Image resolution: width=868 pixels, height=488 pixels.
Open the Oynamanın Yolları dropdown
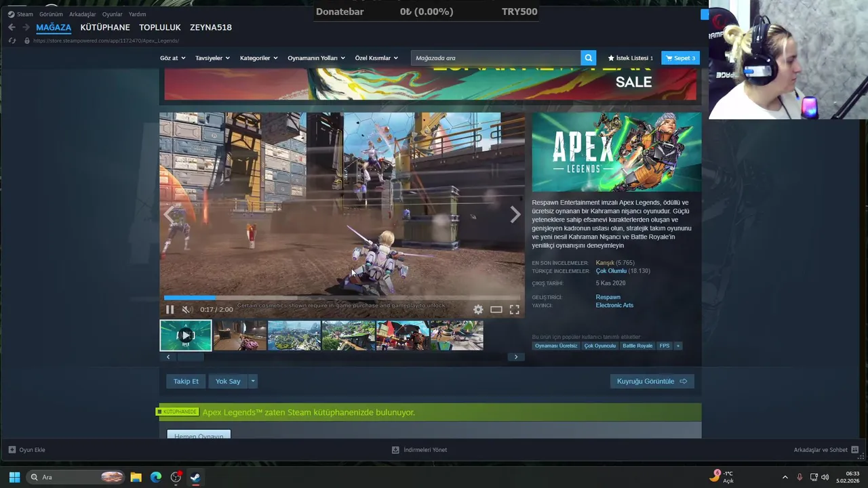coord(316,58)
